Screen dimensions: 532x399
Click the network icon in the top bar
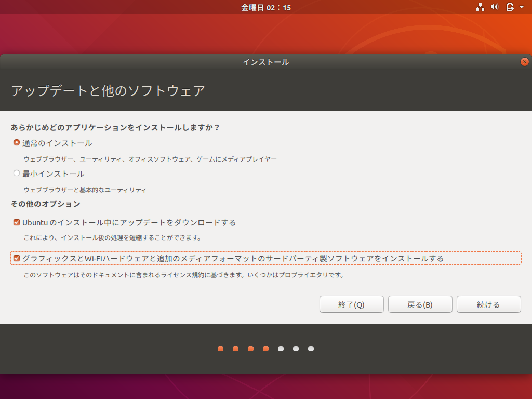point(481,7)
